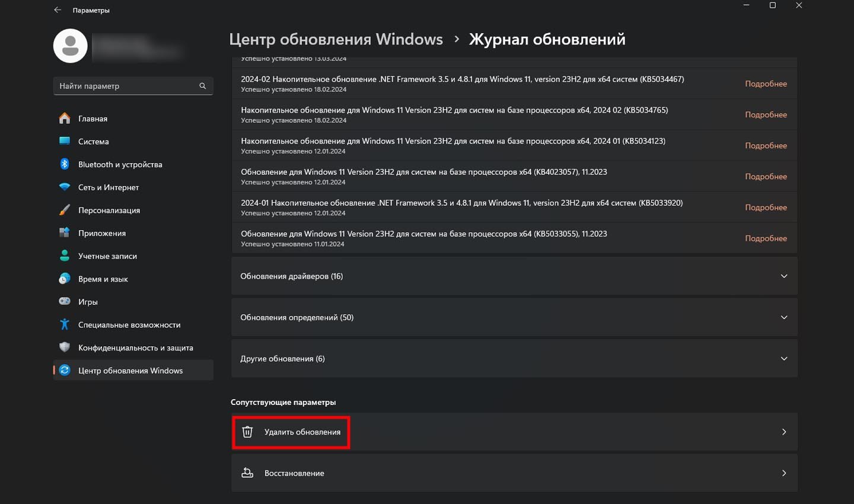Click arrow at right of Восстановление

pos(783,473)
